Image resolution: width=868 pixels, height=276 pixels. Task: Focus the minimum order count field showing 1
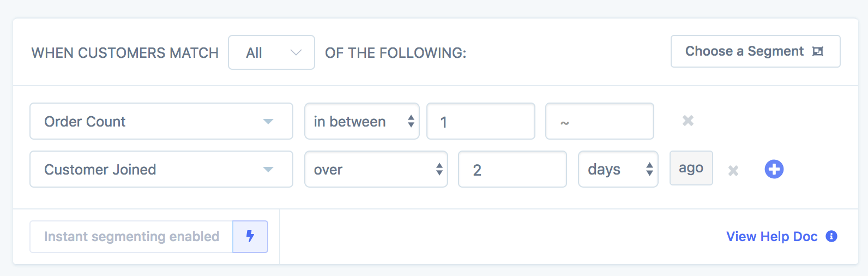tap(481, 121)
